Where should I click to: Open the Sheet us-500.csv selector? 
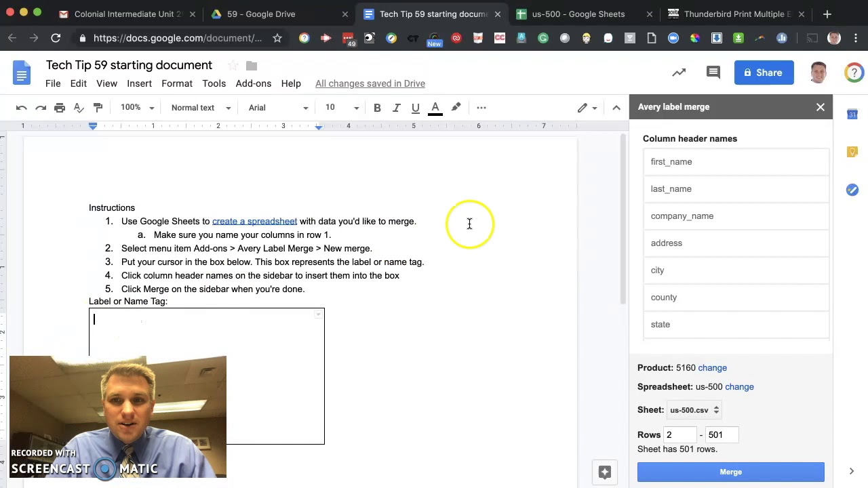(x=694, y=410)
